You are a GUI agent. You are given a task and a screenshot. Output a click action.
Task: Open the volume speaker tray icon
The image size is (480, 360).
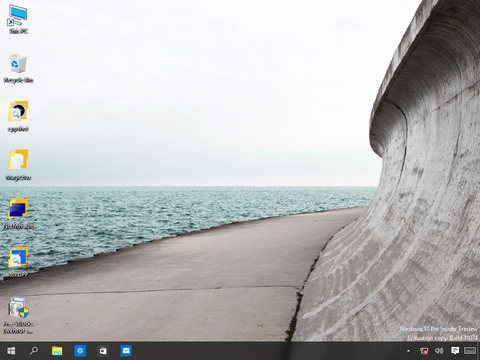[439, 351]
